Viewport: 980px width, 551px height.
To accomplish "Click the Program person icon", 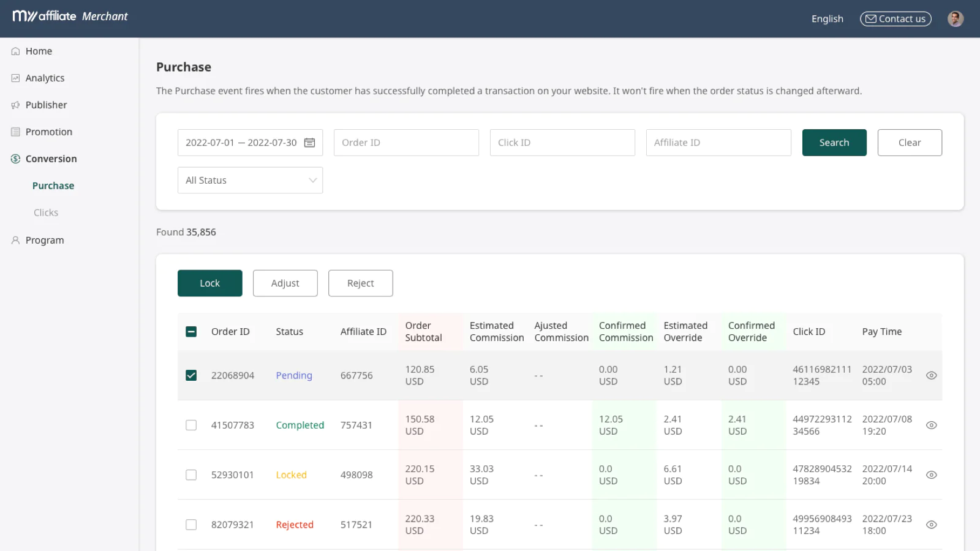I will pos(16,241).
